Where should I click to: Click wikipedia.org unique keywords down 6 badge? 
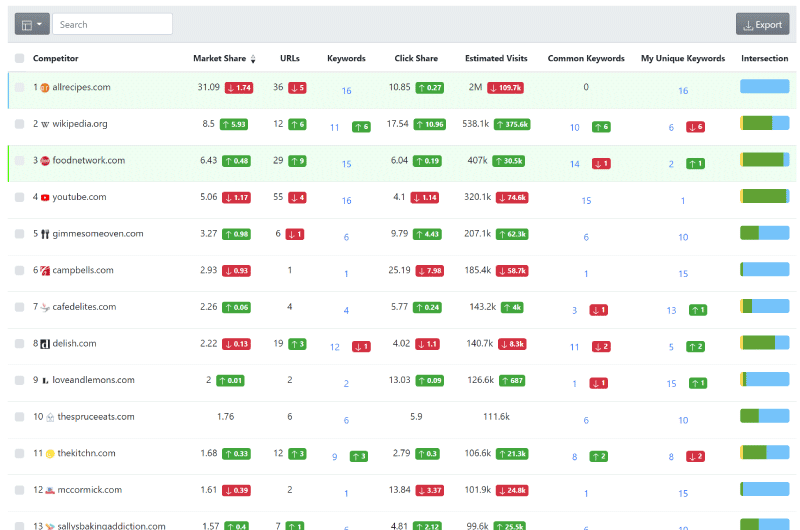click(x=695, y=127)
